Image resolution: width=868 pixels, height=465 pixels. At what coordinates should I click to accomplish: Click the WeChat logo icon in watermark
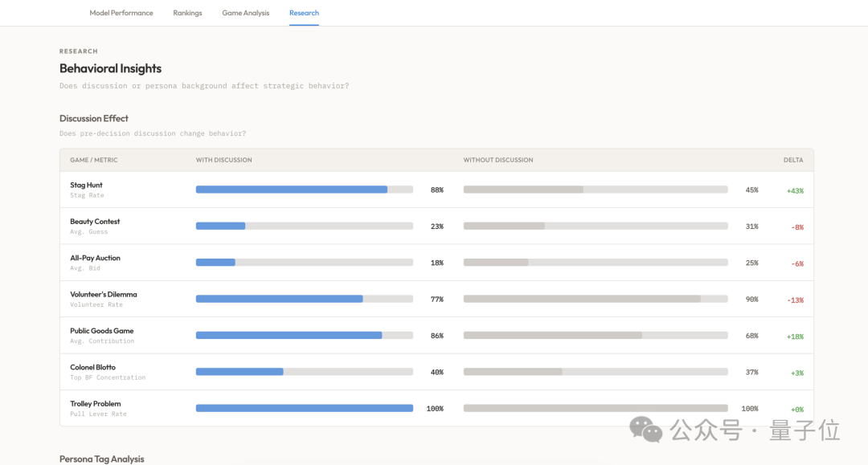tap(645, 430)
